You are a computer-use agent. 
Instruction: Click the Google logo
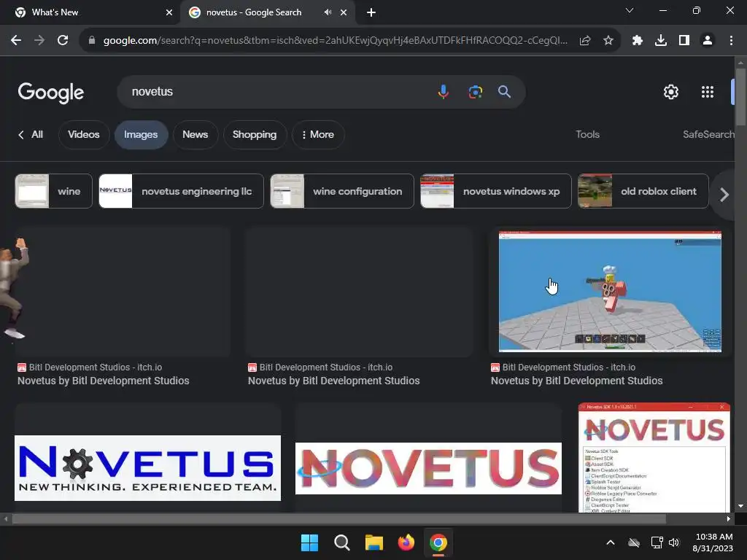(x=50, y=93)
